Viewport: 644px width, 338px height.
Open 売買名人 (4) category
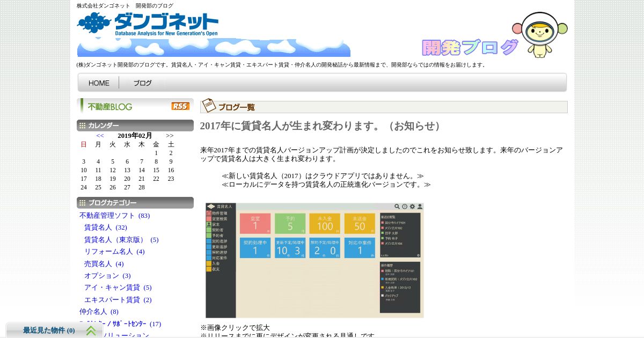point(104,264)
